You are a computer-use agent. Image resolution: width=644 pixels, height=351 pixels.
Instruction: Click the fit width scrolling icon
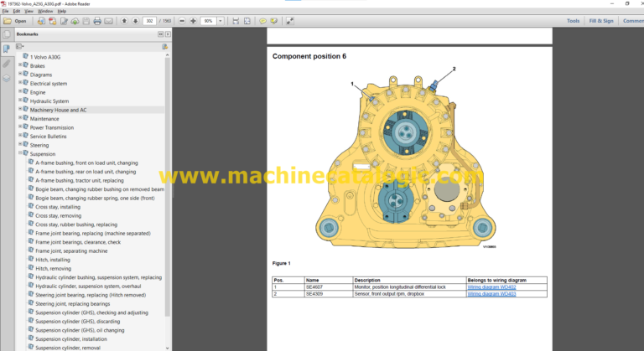point(236,21)
